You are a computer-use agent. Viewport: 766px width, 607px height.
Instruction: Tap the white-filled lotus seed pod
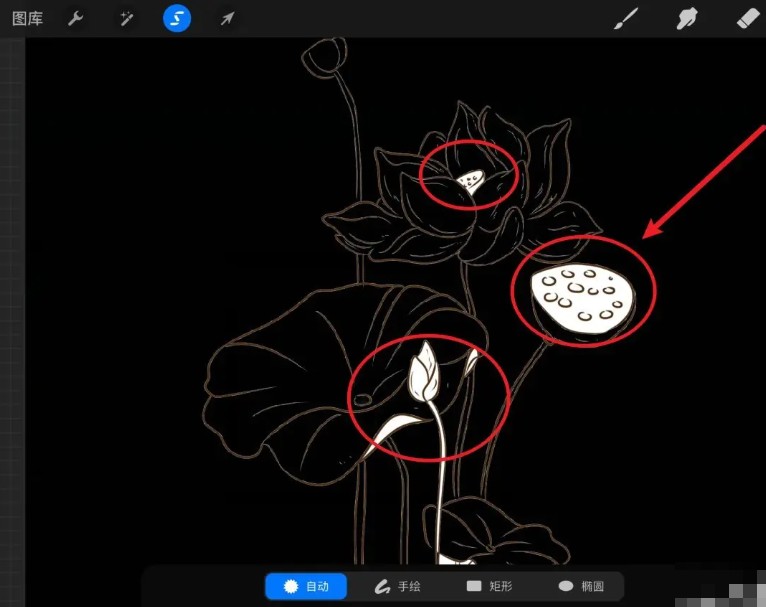point(583,297)
